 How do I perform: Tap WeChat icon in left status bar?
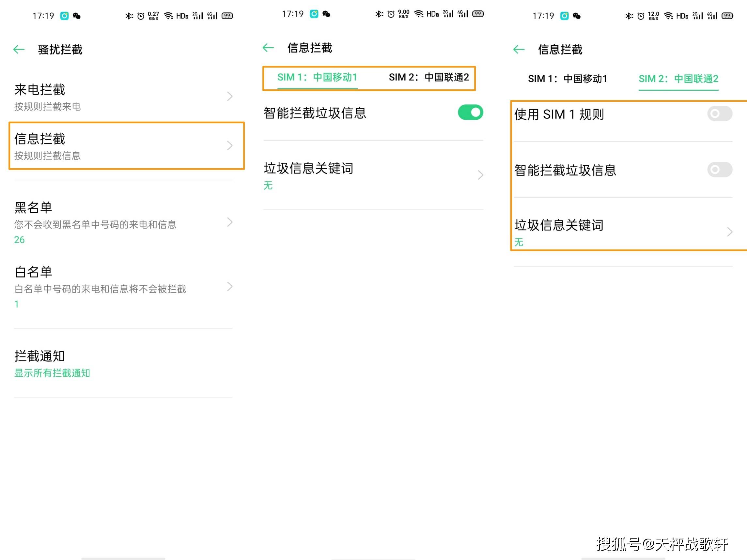[x=77, y=16]
